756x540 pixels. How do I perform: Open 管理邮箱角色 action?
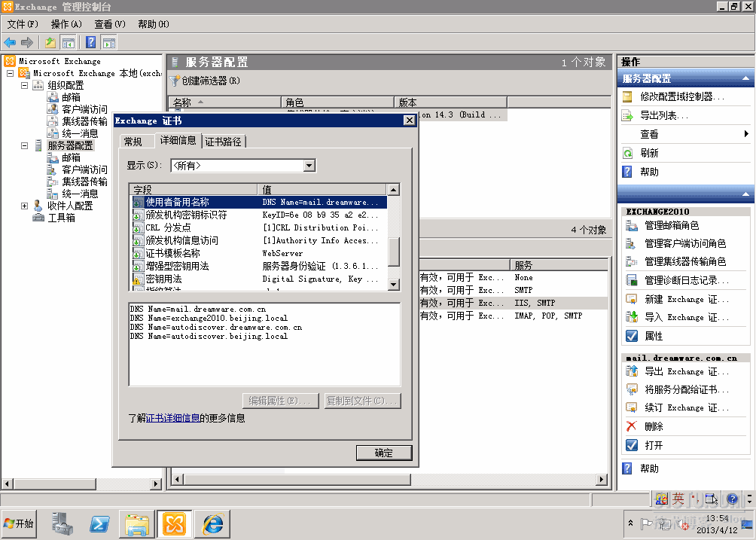672,225
